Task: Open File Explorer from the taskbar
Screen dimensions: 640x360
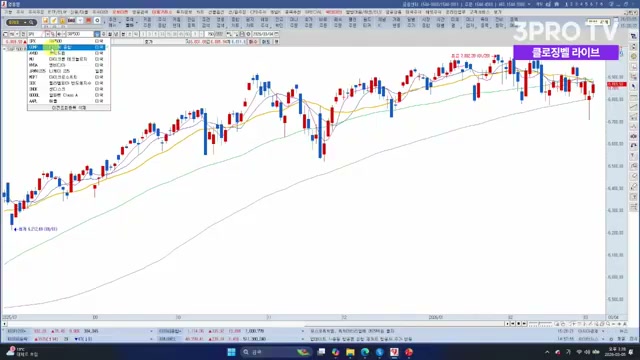Action: (350, 352)
